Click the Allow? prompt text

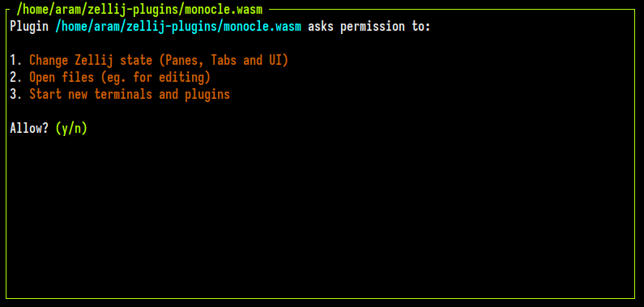[29, 129]
